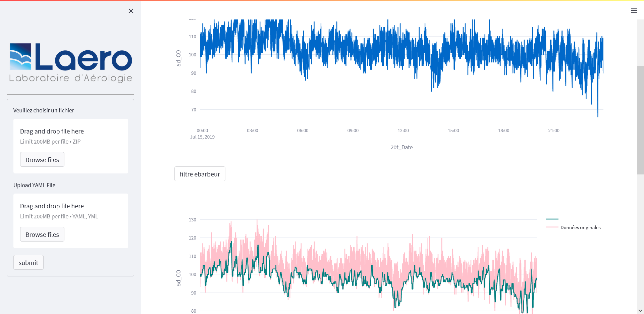Click the 03:00 tick label

253,130
